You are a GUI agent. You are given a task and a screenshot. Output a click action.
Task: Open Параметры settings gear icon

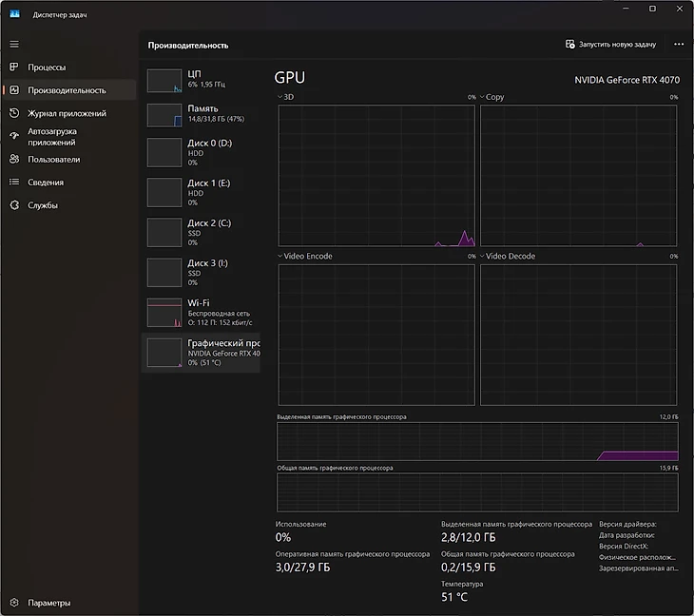pos(14,603)
